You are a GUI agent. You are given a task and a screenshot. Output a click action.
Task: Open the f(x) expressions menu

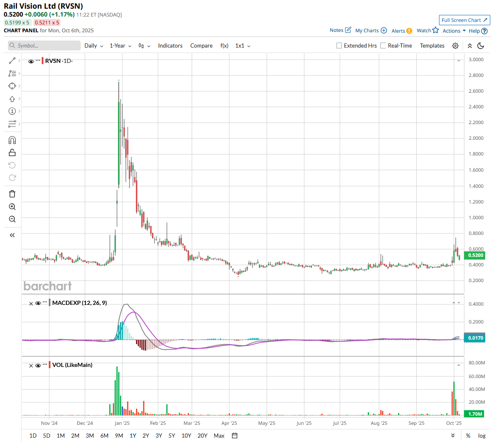tap(224, 46)
